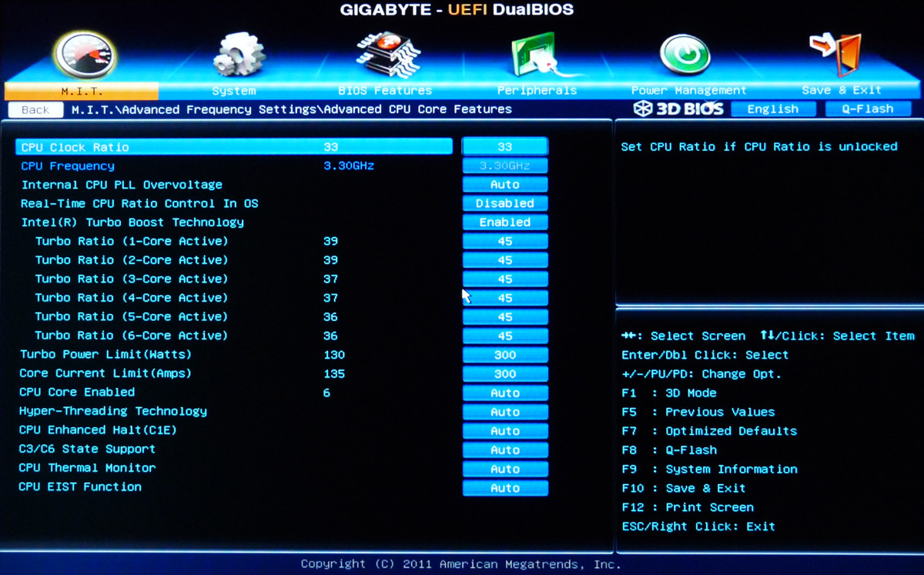Select the CPU Frequency label
Image resolution: width=924 pixels, height=575 pixels.
(x=68, y=165)
